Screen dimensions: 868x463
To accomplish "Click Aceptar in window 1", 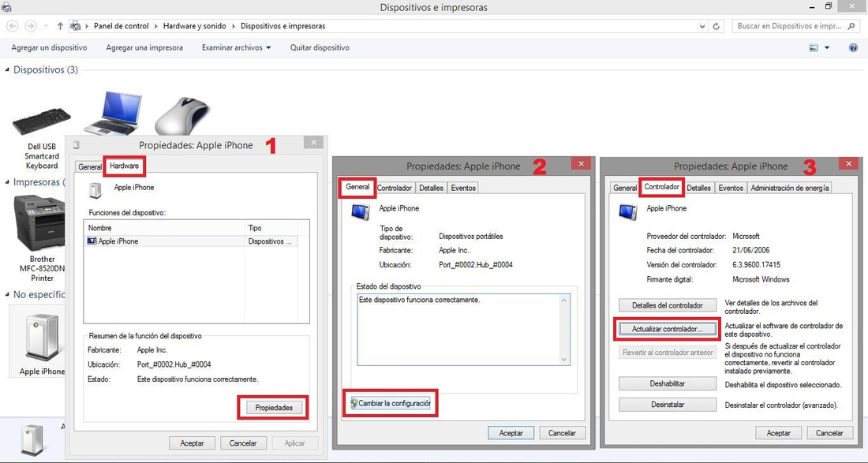I will point(192,443).
